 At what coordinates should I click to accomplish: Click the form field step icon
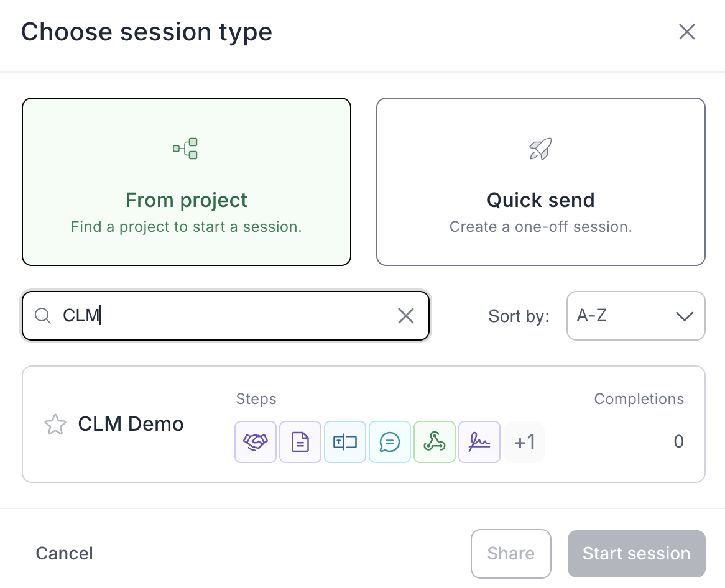coord(345,442)
